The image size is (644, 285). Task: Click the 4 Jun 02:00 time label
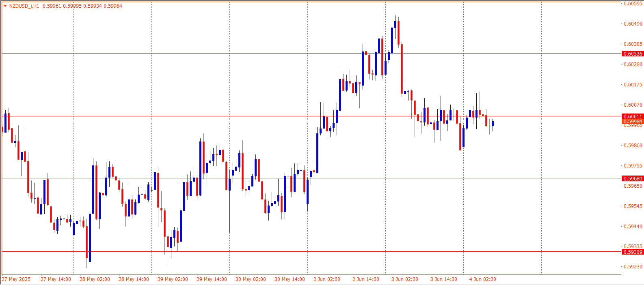point(483,279)
